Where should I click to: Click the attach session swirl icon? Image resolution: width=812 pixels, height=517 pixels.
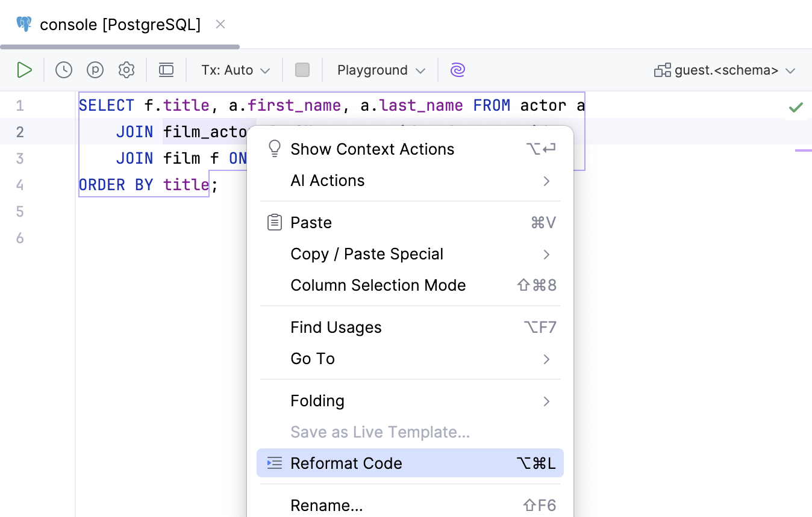click(x=457, y=70)
